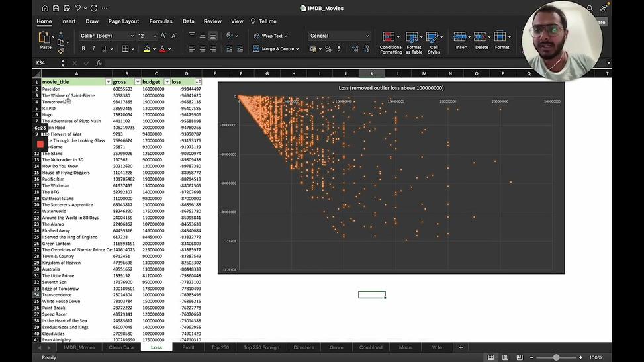Toggle Underline formatting

pos(104,48)
